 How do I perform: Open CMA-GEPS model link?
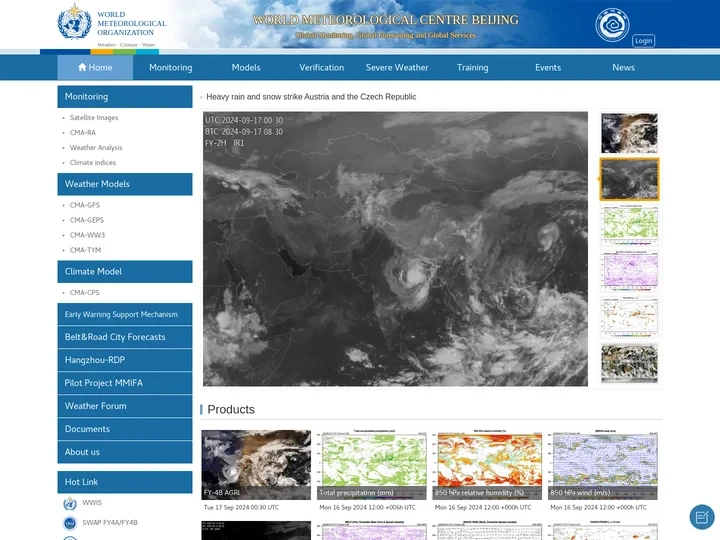[87, 220]
